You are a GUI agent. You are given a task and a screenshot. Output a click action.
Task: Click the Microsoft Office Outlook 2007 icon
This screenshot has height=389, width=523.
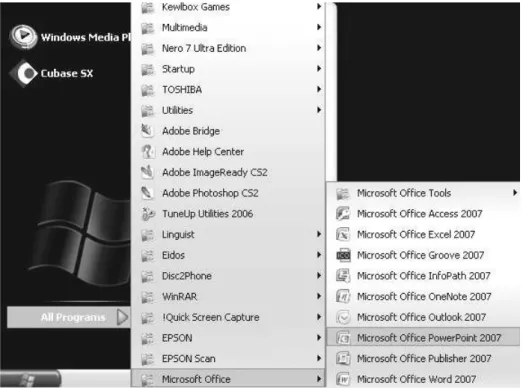pos(343,317)
